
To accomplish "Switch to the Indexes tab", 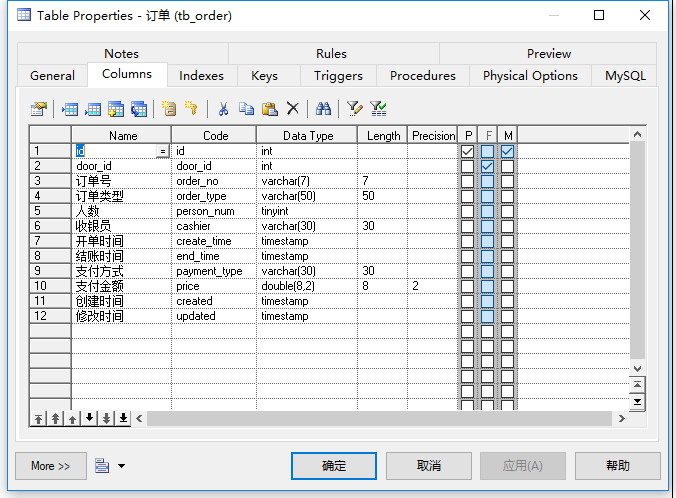I will pyautogui.click(x=202, y=75).
